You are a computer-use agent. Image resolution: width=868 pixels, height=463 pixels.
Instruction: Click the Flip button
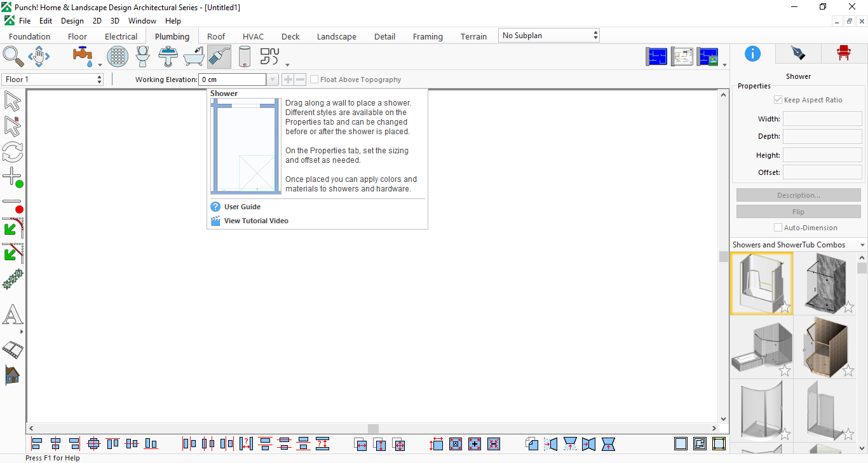tap(799, 212)
